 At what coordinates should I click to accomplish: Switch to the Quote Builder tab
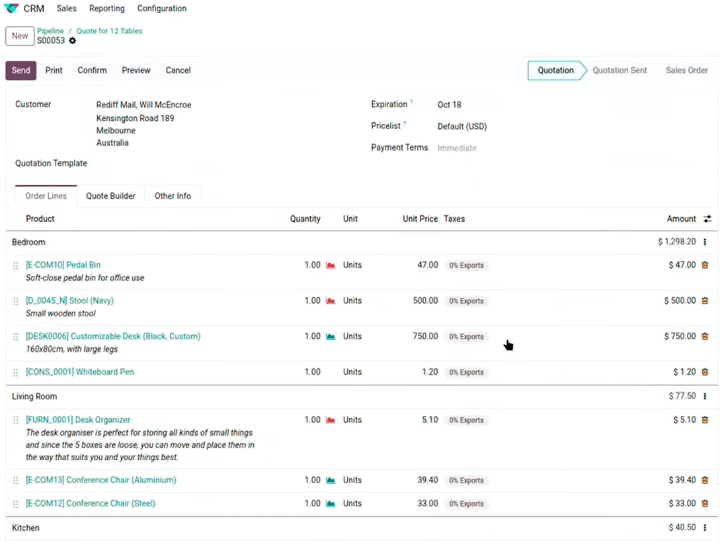click(x=111, y=196)
